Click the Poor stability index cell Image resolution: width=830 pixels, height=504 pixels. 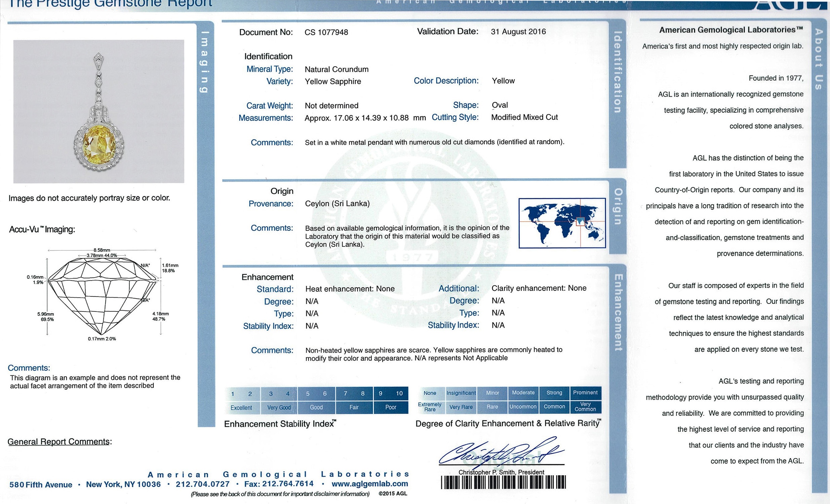tap(390, 407)
